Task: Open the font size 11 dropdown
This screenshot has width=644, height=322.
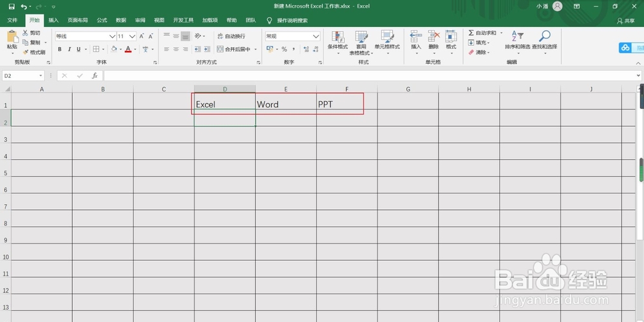Action: point(132,36)
